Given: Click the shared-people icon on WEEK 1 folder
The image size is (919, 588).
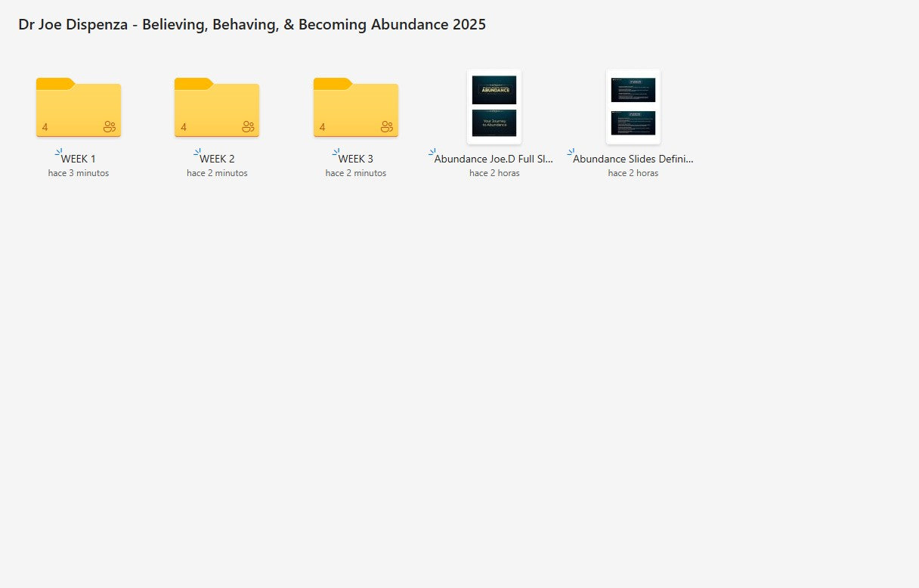Looking at the screenshot, I should click(110, 127).
